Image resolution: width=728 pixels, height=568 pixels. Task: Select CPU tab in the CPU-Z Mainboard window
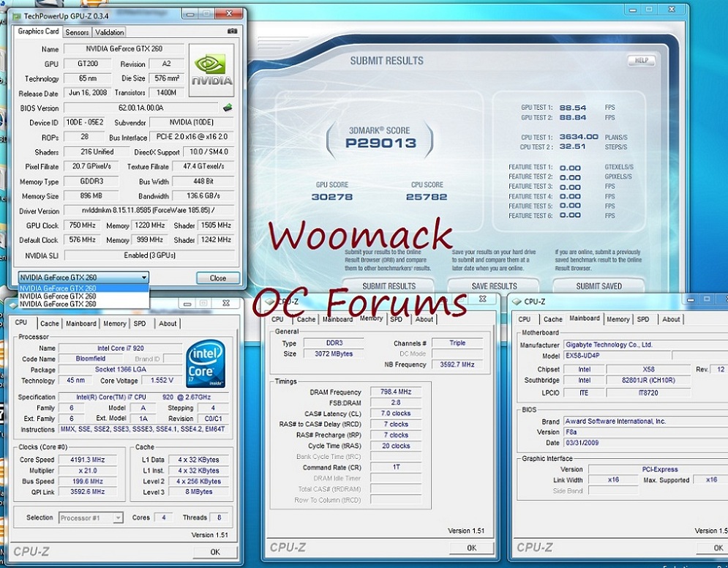[x=525, y=320]
